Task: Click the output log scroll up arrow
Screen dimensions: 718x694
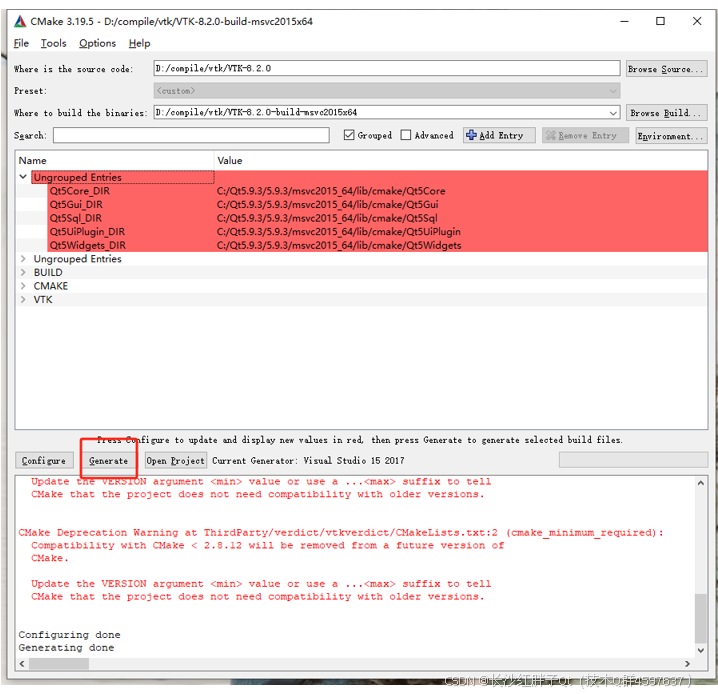Action: point(701,483)
